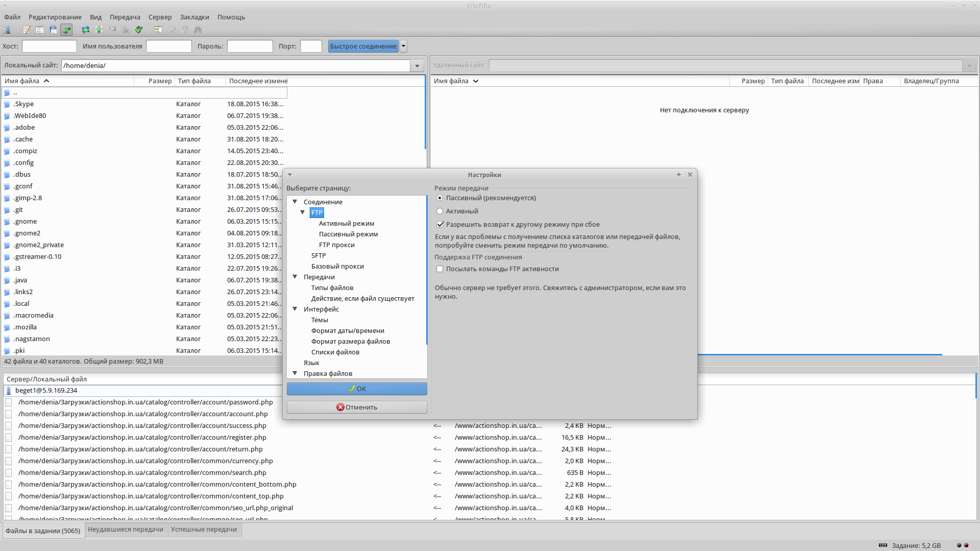Click the green checkmark reconnect icon

(x=139, y=30)
